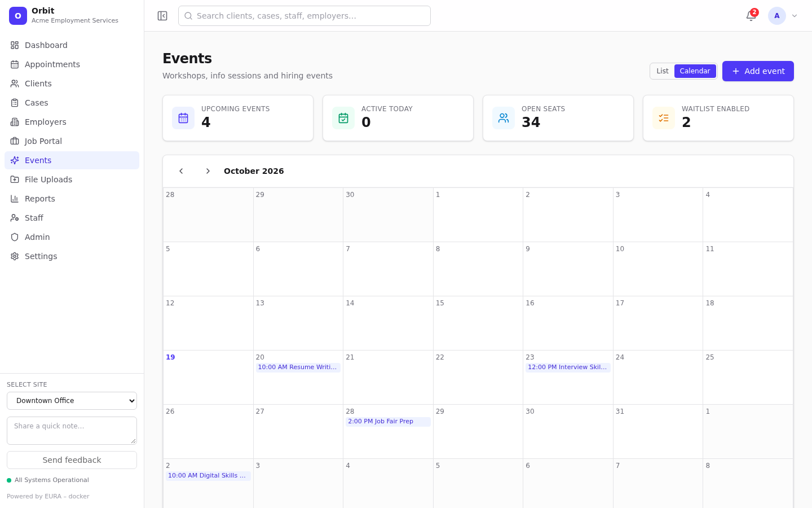
Task: Open Reports bar chart icon
Action: 15,199
